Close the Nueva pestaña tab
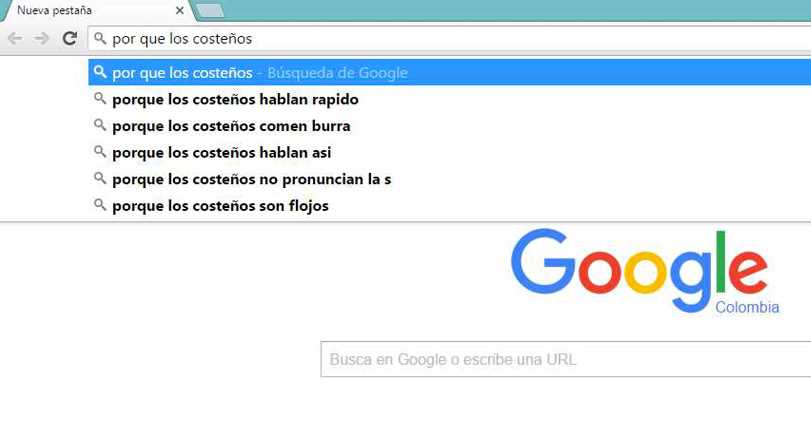This screenshot has height=422, width=811. coord(179,10)
